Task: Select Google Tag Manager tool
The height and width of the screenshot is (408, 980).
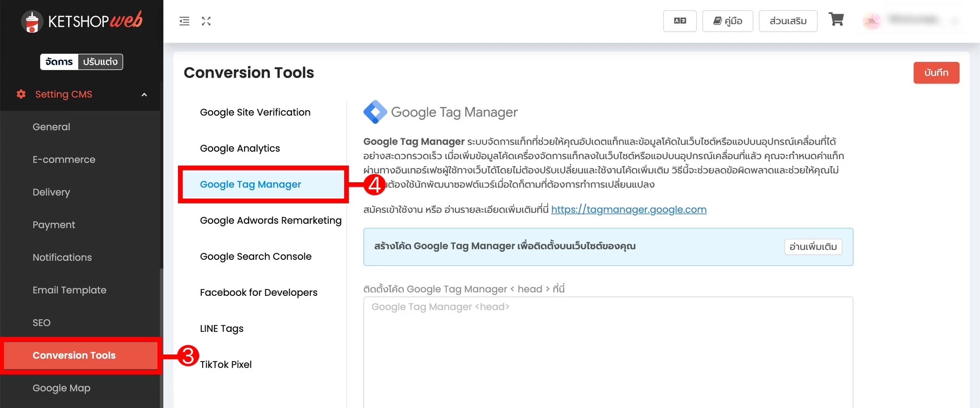Action: (263, 184)
